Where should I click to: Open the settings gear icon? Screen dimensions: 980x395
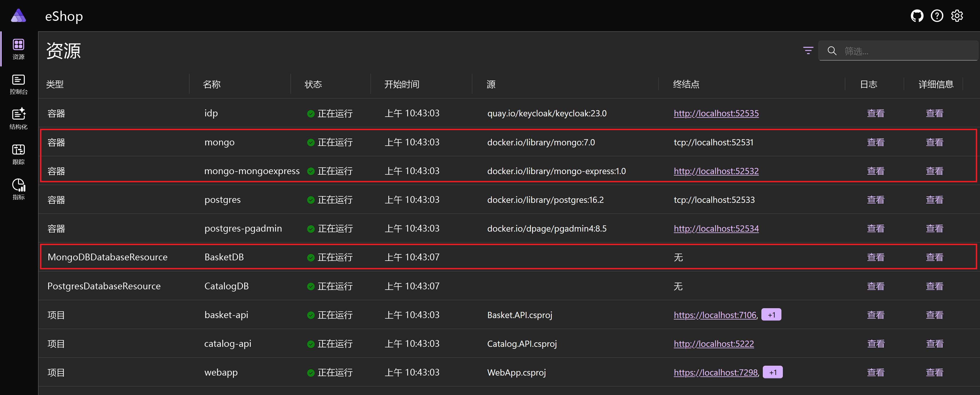point(957,16)
